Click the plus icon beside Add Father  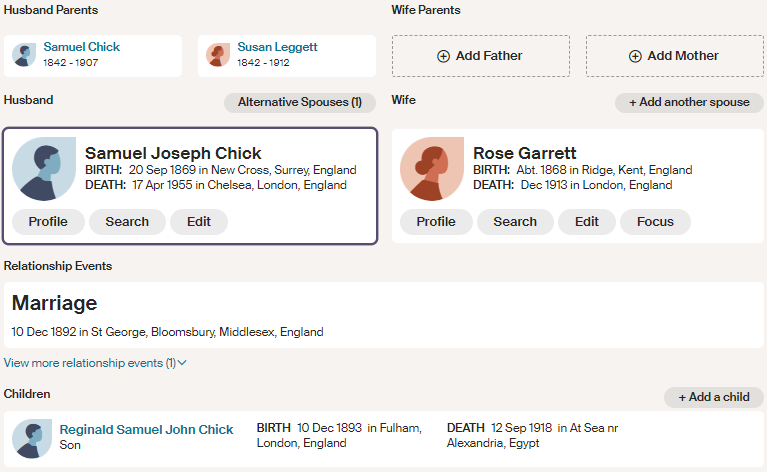pos(443,56)
